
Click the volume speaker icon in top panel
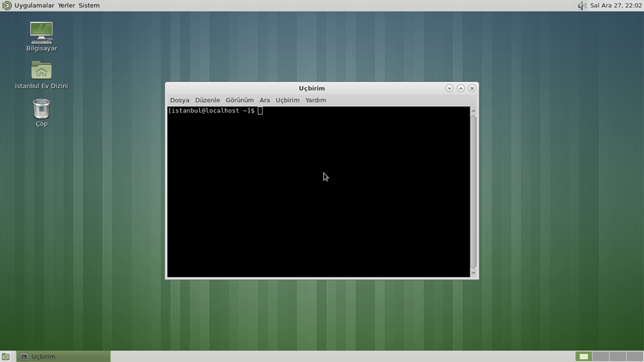(582, 5)
